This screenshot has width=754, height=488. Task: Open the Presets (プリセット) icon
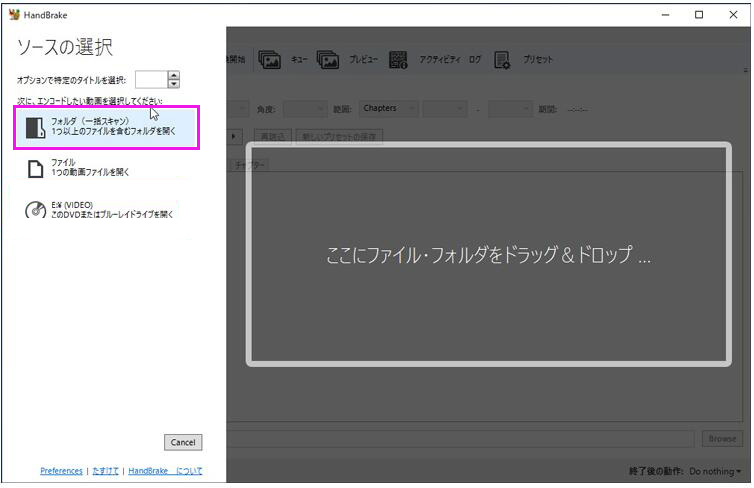(503, 59)
